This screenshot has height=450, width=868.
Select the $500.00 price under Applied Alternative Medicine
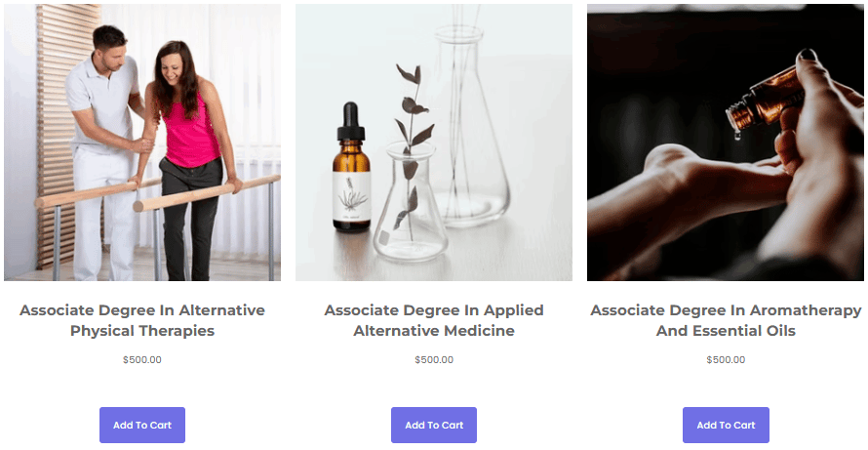(x=434, y=359)
